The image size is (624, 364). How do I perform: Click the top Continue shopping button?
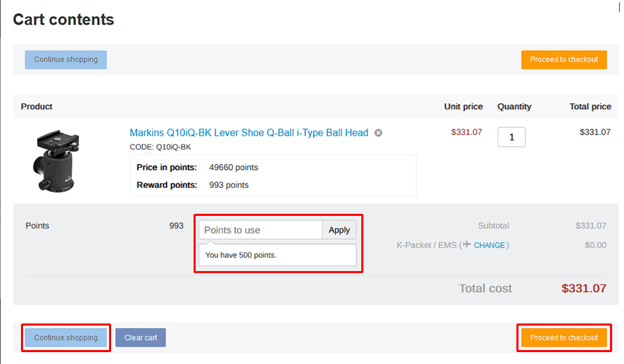click(x=66, y=60)
